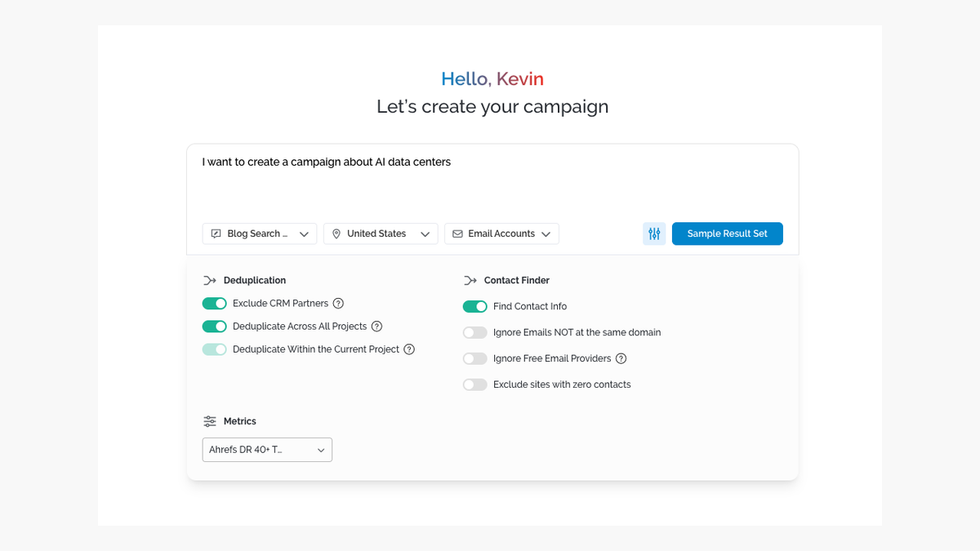Click the Metrics heading text
This screenshot has height=551, width=980.
point(240,421)
